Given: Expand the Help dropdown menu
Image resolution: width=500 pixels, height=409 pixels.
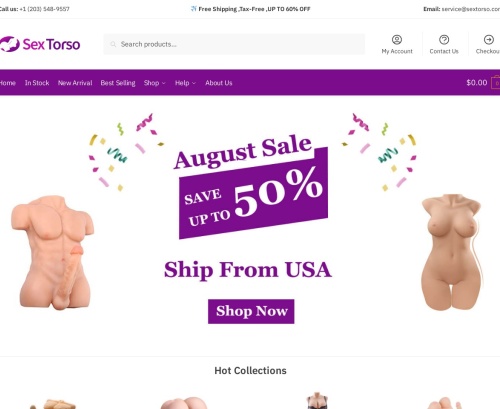Looking at the screenshot, I should pos(185,83).
